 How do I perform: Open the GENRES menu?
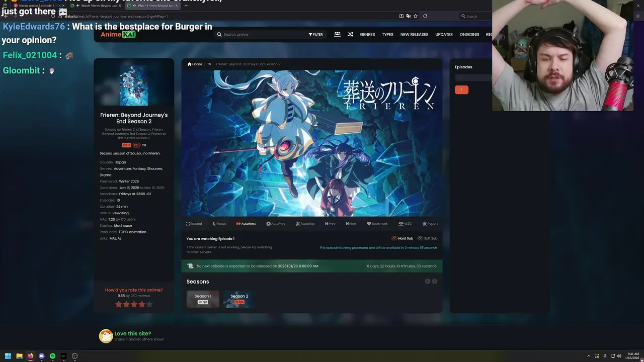tap(367, 34)
